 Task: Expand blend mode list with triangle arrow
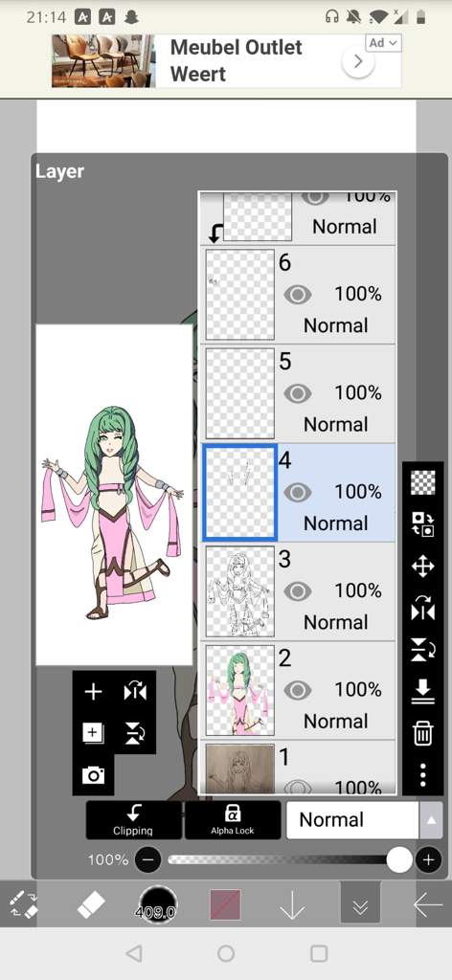point(431,820)
